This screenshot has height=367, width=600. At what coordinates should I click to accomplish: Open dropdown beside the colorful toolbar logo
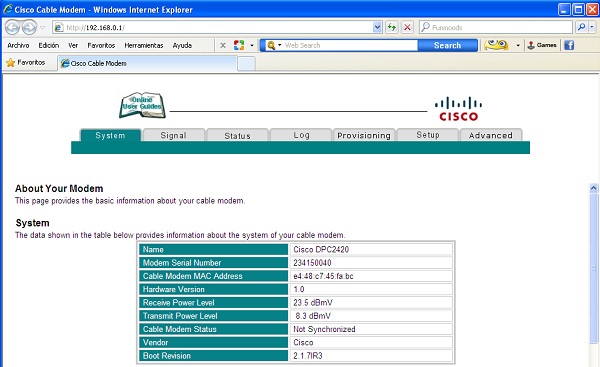coord(252,46)
